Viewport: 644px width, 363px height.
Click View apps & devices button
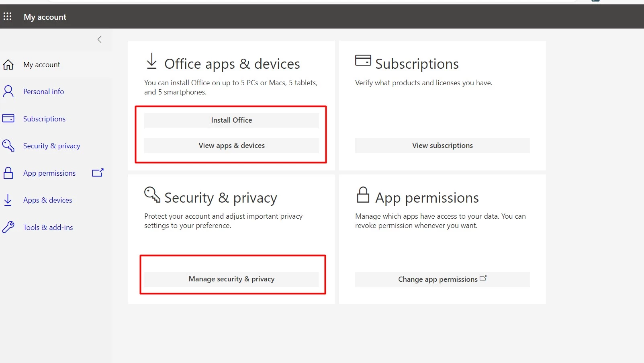[231, 146]
